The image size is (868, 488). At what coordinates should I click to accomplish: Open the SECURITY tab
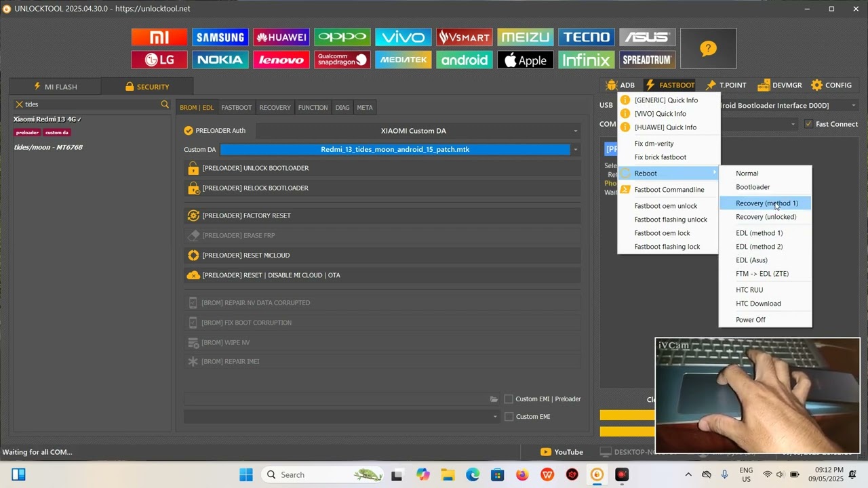tap(147, 86)
